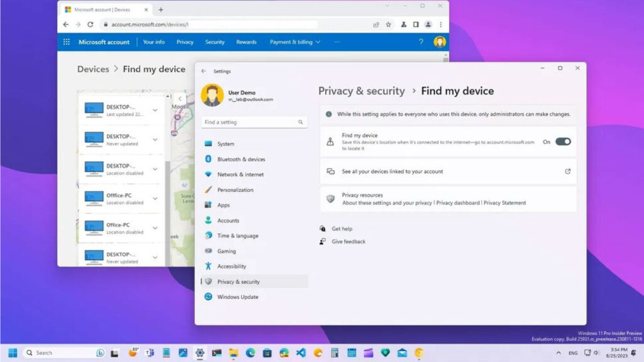Open the Payment & billing dropdown

pos(295,42)
